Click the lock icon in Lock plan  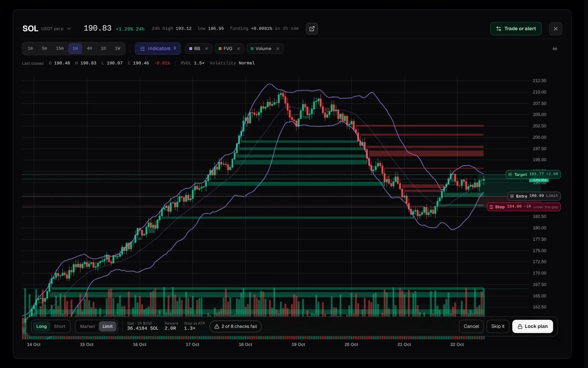tap(520, 326)
